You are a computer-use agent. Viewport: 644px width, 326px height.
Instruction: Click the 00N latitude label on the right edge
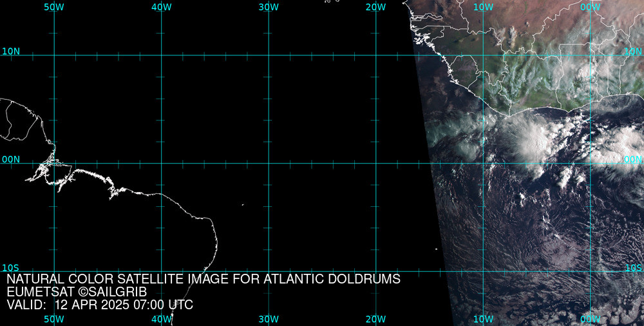(633, 160)
